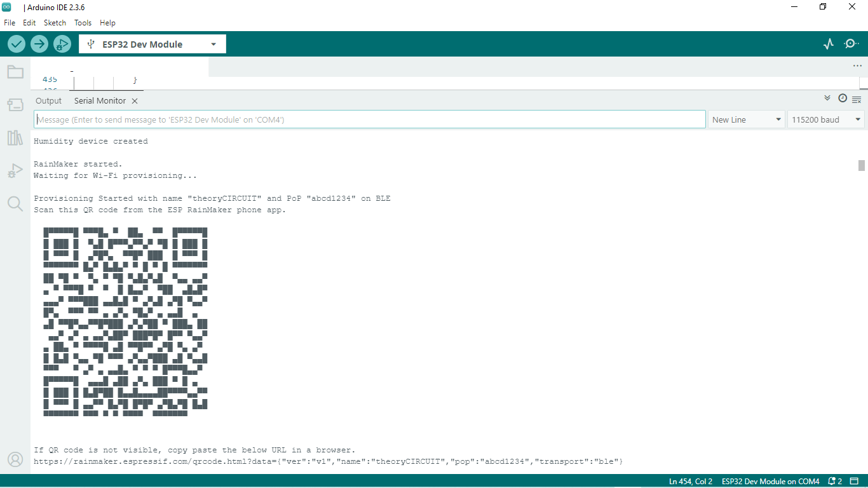Toggle autoscroll in the Serial Monitor
The image size is (868, 488).
(827, 98)
